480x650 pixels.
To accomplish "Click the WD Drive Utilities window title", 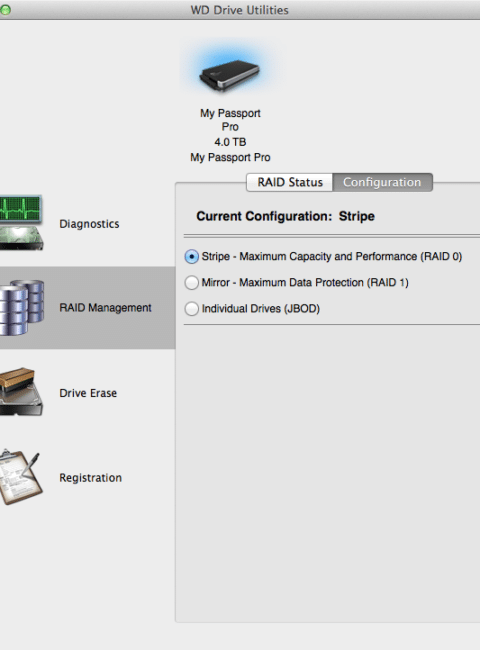I will tap(240, 10).
